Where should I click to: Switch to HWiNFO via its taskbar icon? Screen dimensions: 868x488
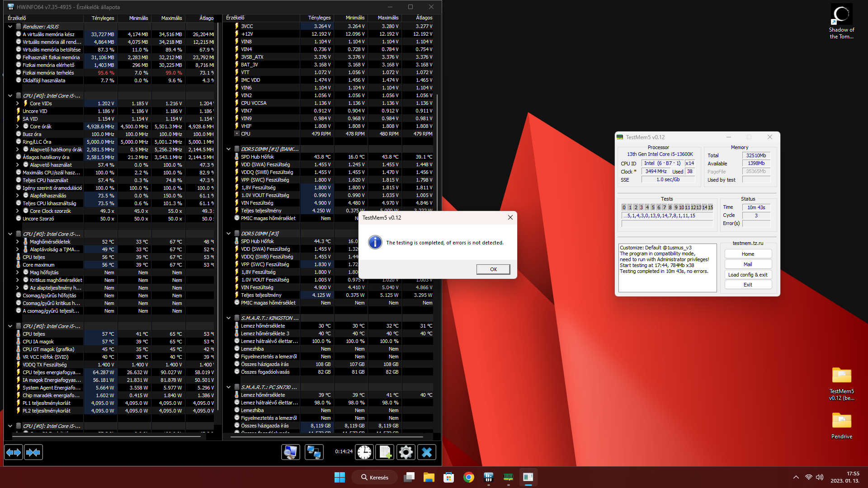click(489, 477)
